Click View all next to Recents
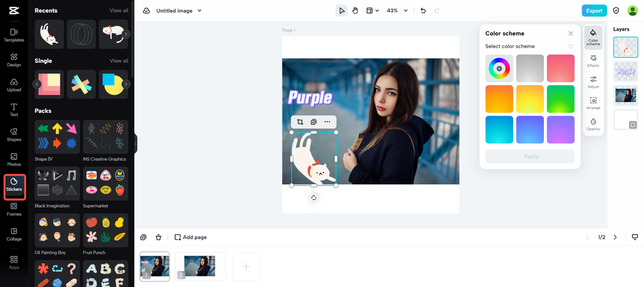Viewport: 644px width, 287px height. coord(119,11)
